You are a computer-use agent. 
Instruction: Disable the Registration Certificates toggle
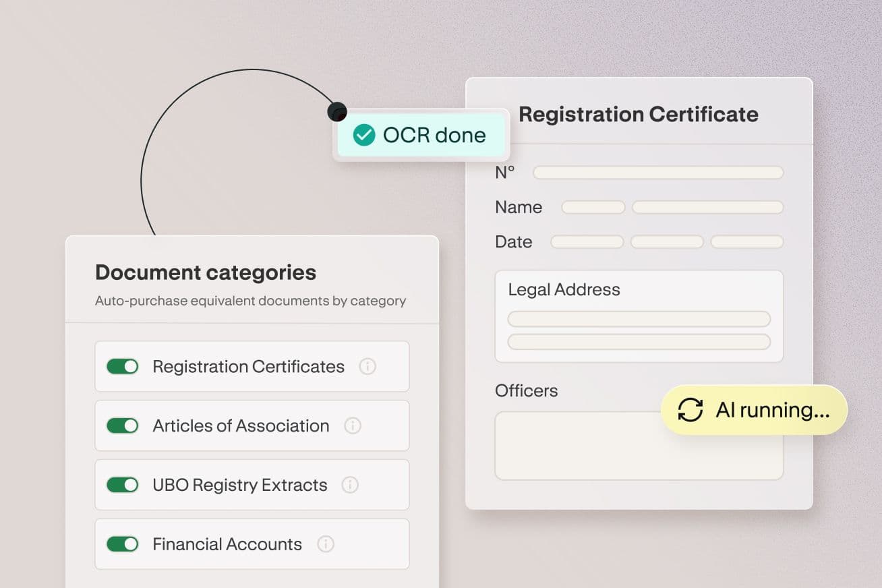(x=123, y=366)
